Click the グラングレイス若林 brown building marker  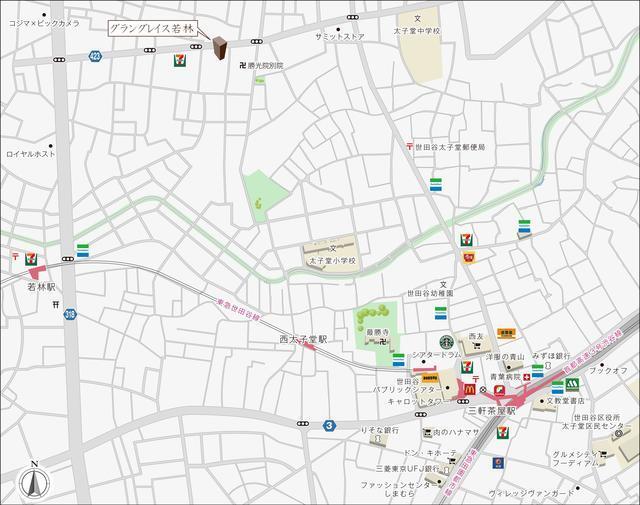click(220, 49)
